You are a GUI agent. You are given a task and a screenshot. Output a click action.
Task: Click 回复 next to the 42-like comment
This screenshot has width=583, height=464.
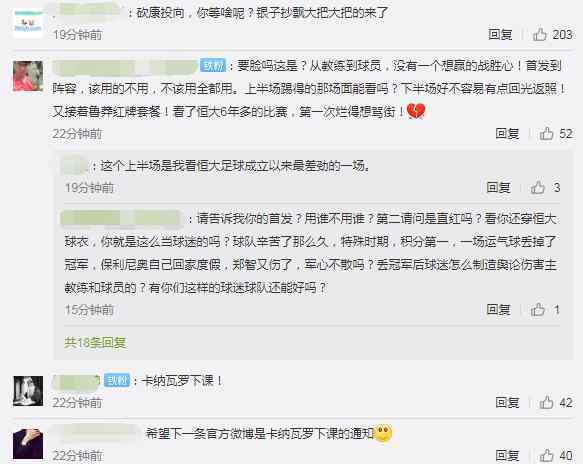507,402
